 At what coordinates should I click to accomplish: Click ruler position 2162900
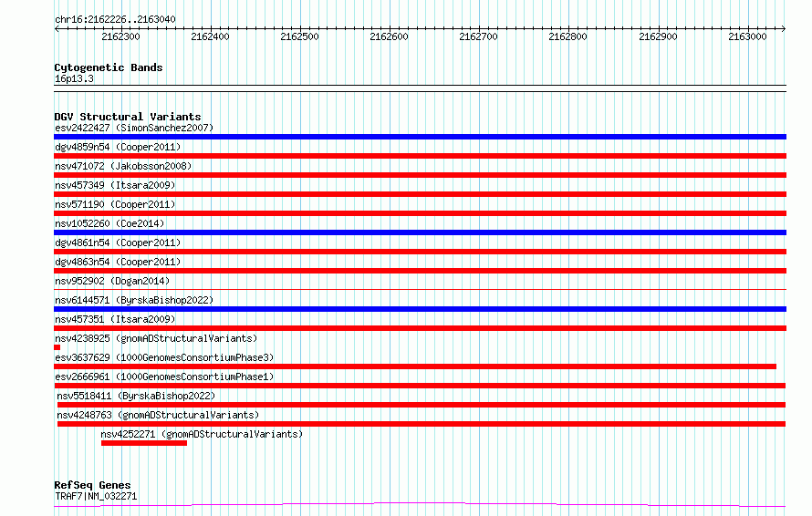click(658, 36)
